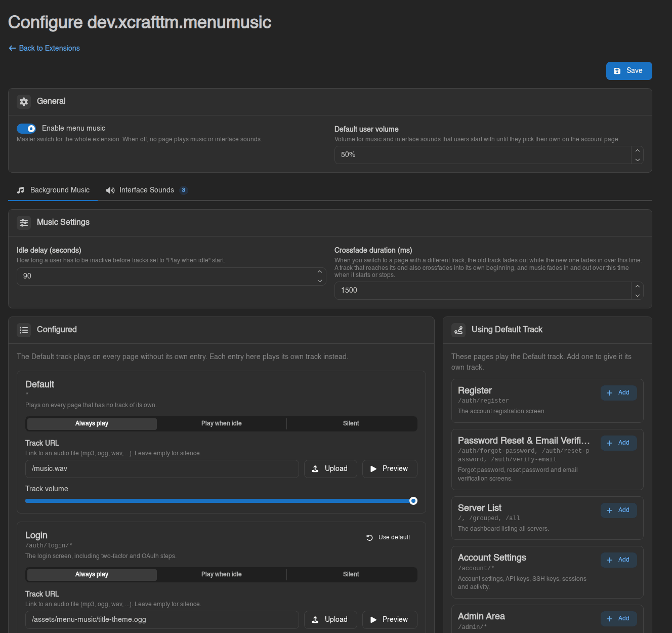Click the Configured list icon
Viewport: 672px width, 633px height.
tap(24, 330)
